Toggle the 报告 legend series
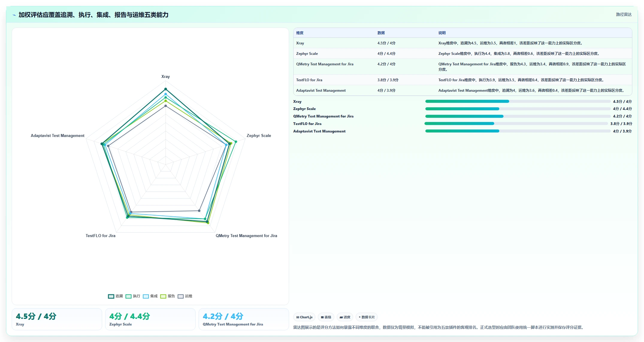Screen dimensions: 644x342 coord(167,296)
